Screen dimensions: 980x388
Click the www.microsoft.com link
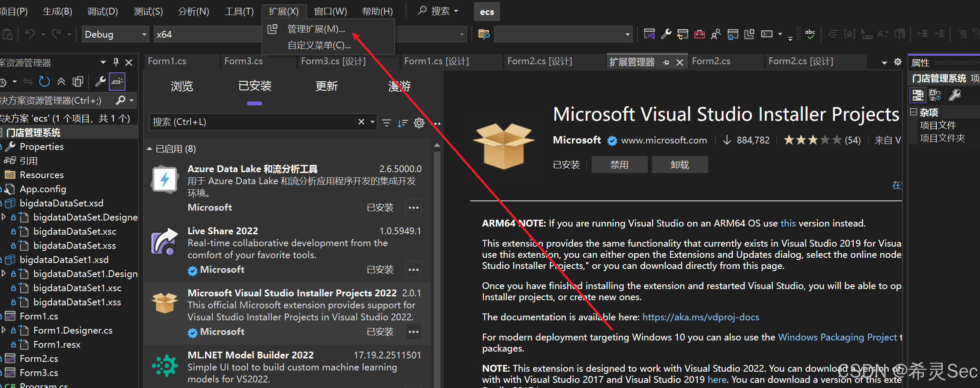664,140
